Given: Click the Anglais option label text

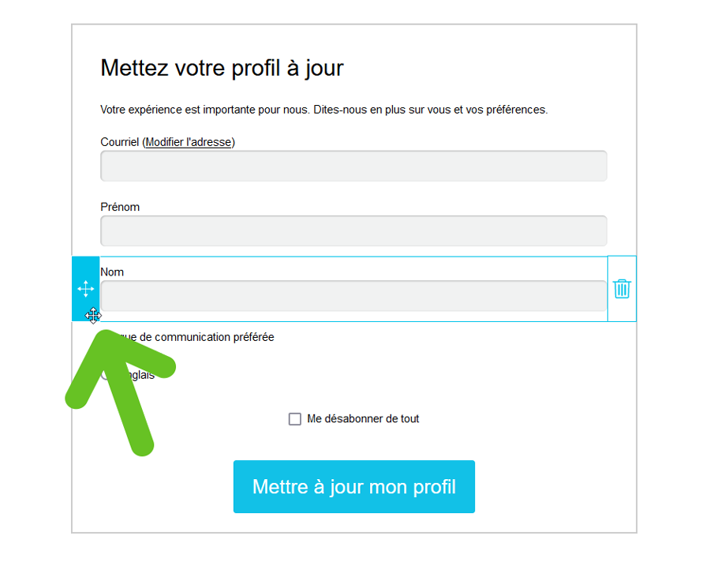Looking at the screenshot, I should pos(142,376).
